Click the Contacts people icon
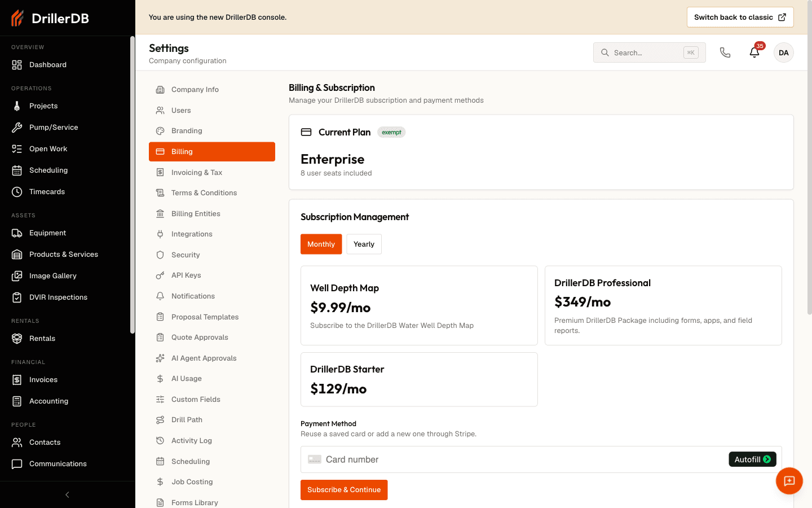This screenshot has width=812, height=508. (x=17, y=443)
